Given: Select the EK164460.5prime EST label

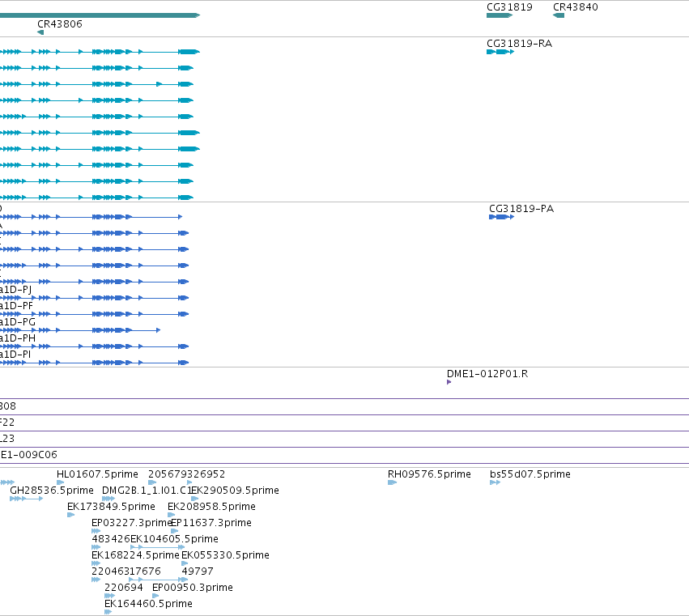Looking at the screenshot, I should 148,604.
